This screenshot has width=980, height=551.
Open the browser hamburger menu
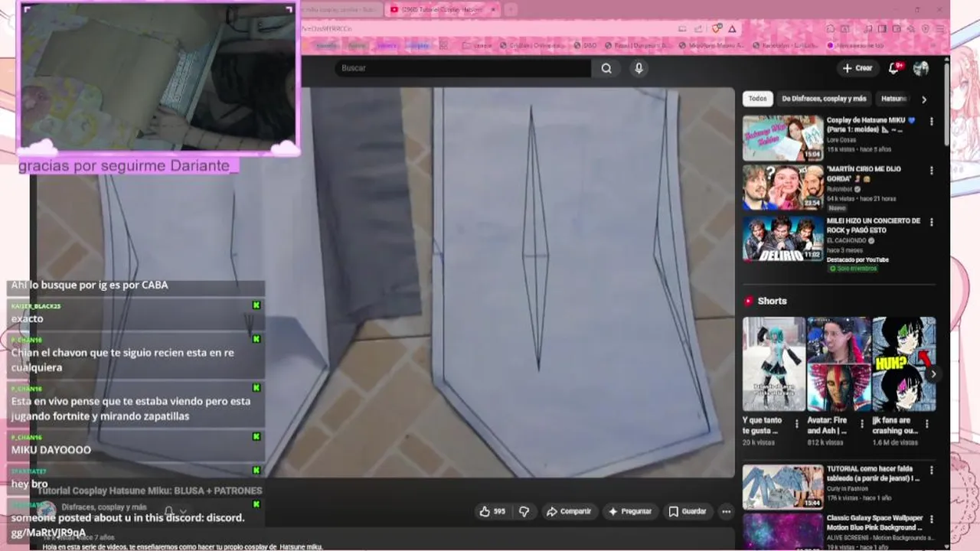coord(939,28)
